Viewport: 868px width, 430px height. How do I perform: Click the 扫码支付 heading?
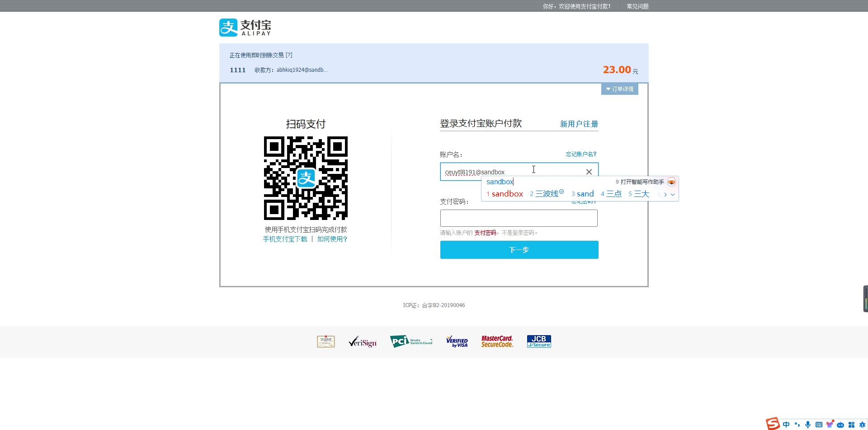tap(306, 124)
